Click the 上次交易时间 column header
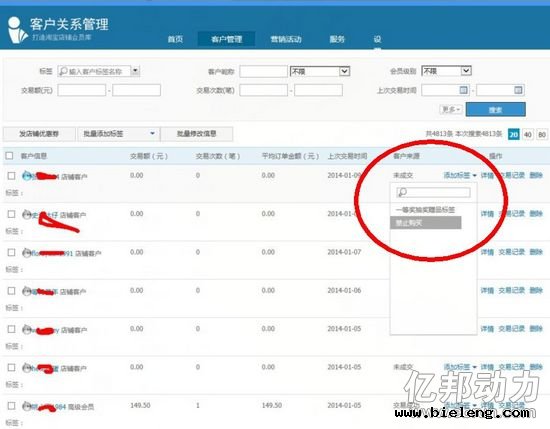Screen dimensions: 550x429 click(x=347, y=156)
